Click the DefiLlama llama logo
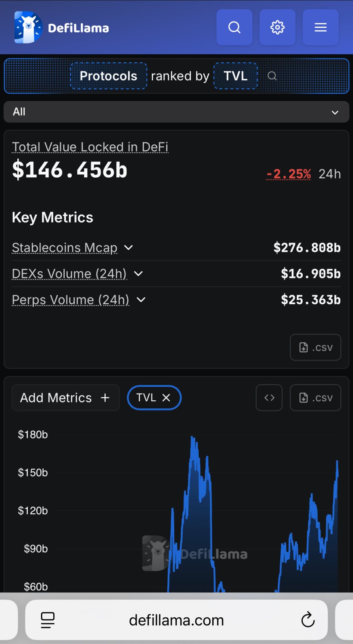The width and height of the screenshot is (353, 644). click(28, 28)
